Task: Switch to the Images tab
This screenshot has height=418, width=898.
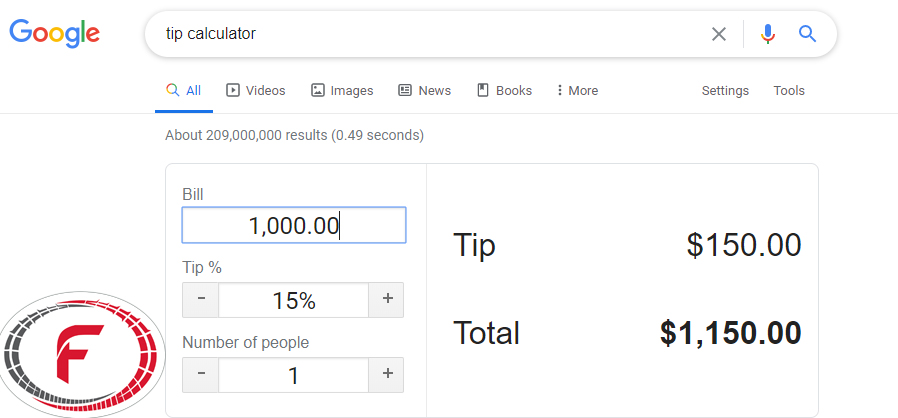Action: click(342, 90)
